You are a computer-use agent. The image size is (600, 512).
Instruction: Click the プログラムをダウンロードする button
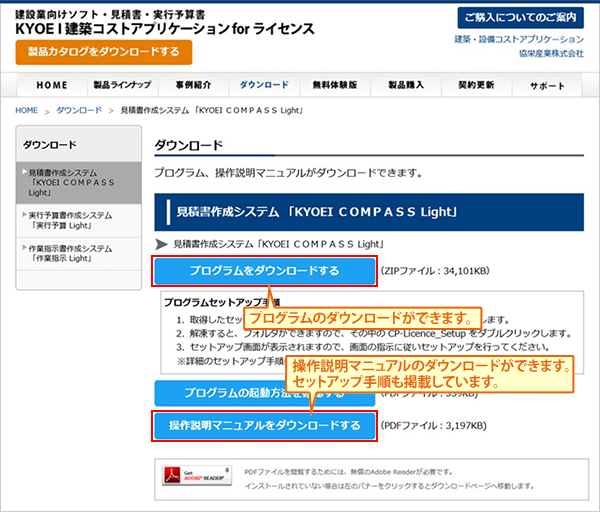click(x=264, y=271)
